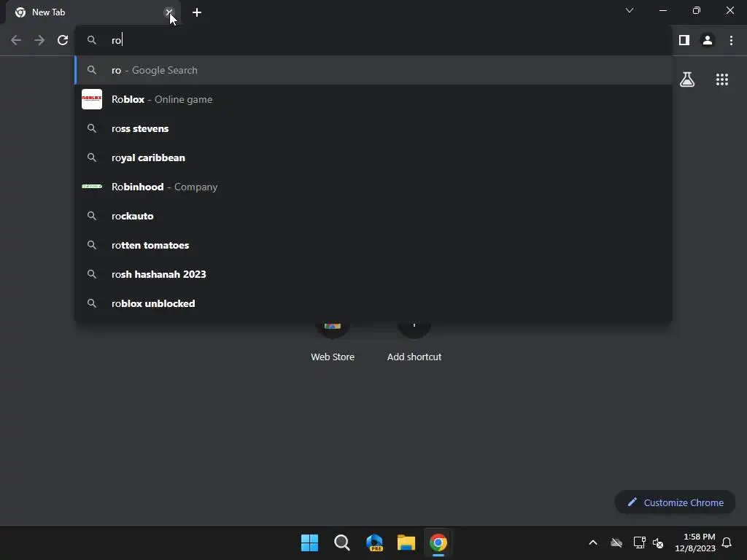
Task: Open Chrome Labs flask icon
Action: (x=687, y=79)
